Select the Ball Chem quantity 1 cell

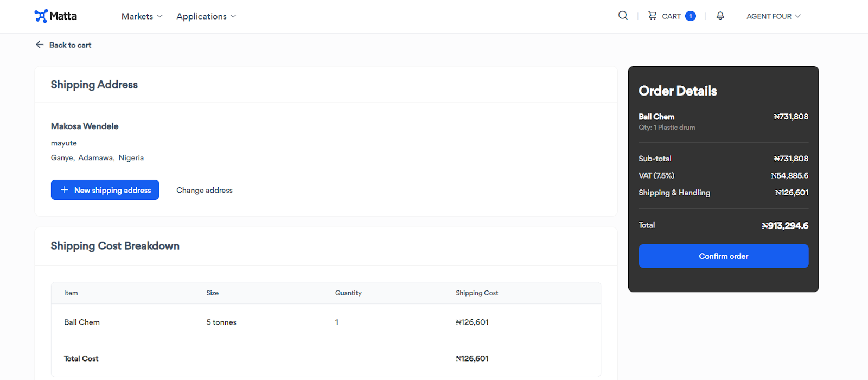[x=337, y=322]
